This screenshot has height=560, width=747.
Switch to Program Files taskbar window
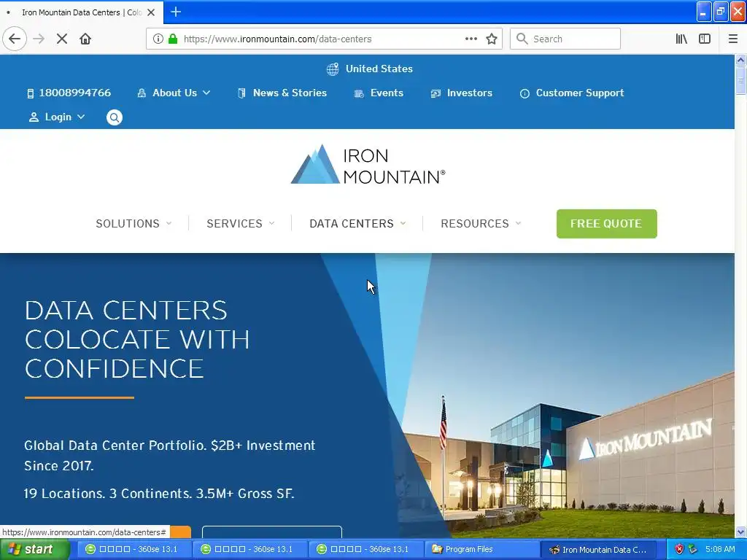click(484, 550)
